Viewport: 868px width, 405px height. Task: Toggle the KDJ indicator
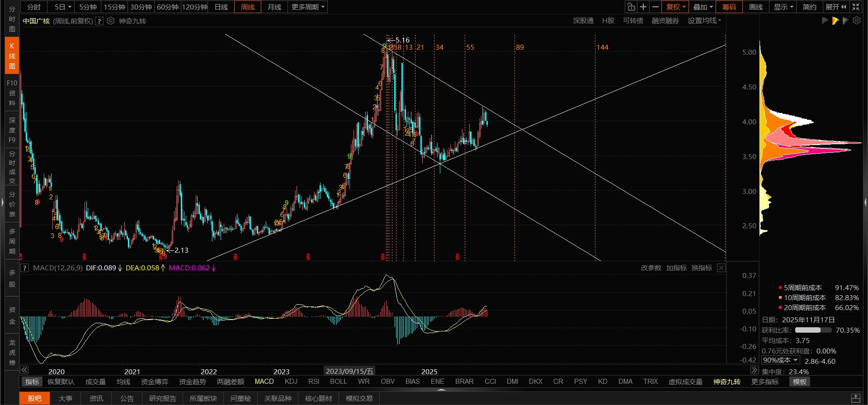click(x=291, y=381)
